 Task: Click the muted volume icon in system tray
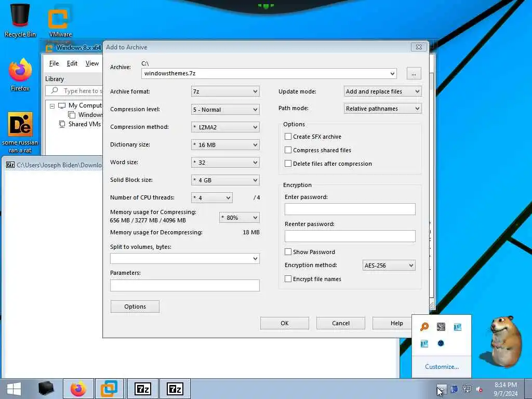480,390
